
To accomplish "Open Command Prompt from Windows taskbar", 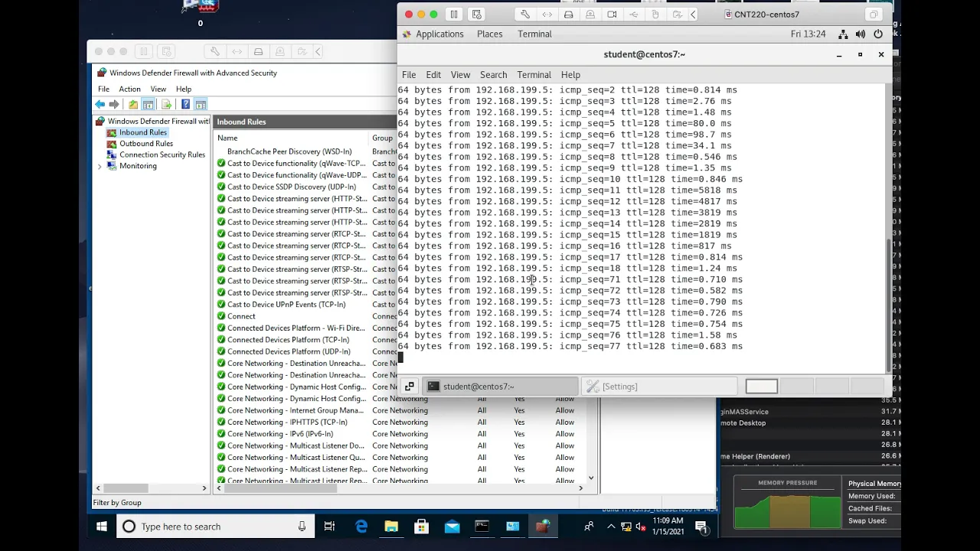I will pyautogui.click(x=482, y=527).
